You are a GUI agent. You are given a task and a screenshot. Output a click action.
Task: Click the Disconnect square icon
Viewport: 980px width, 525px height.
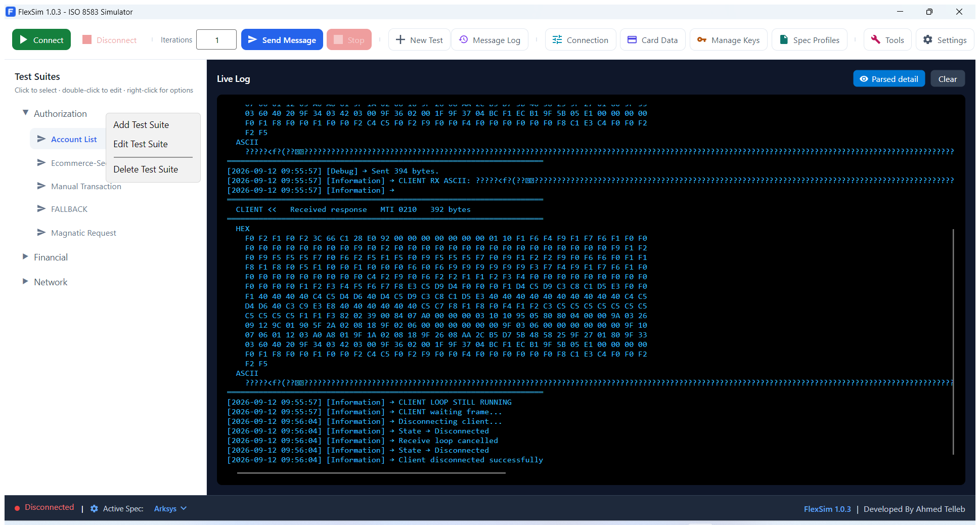click(87, 39)
